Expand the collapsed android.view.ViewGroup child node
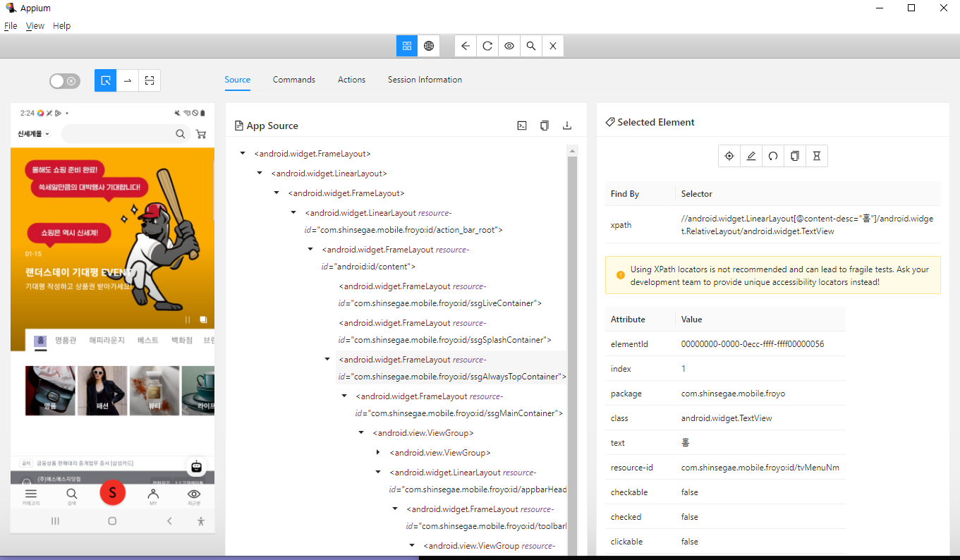Image resolution: width=960 pixels, height=560 pixels. (x=378, y=452)
